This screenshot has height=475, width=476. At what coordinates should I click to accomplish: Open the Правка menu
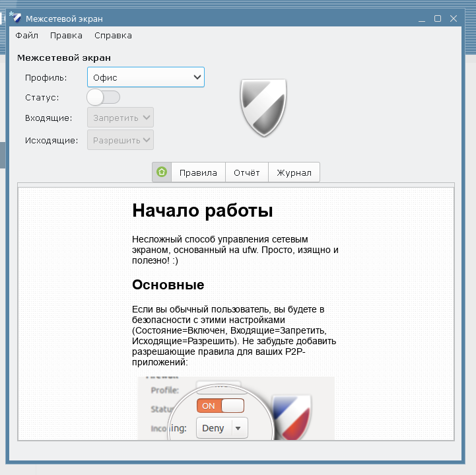(66, 36)
